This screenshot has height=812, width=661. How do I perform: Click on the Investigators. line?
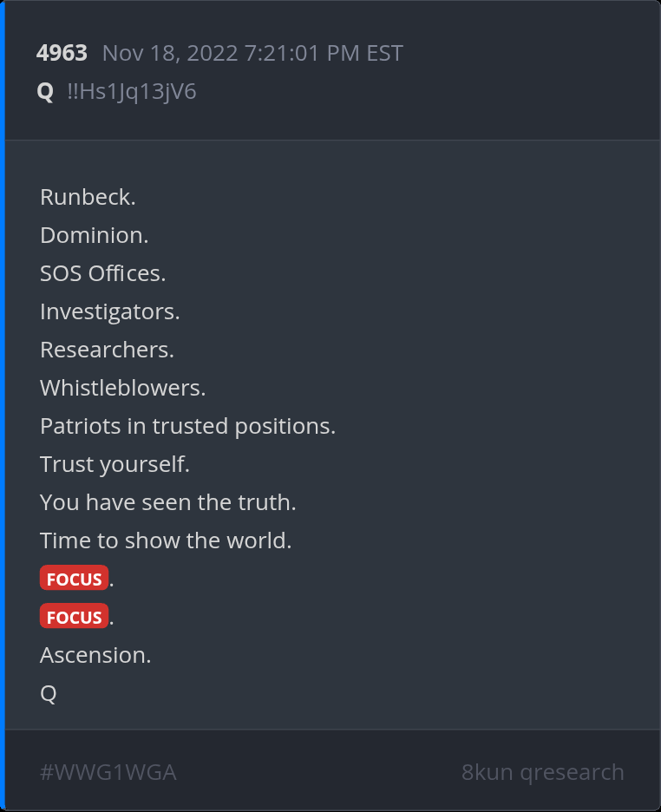tap(110, 311)
